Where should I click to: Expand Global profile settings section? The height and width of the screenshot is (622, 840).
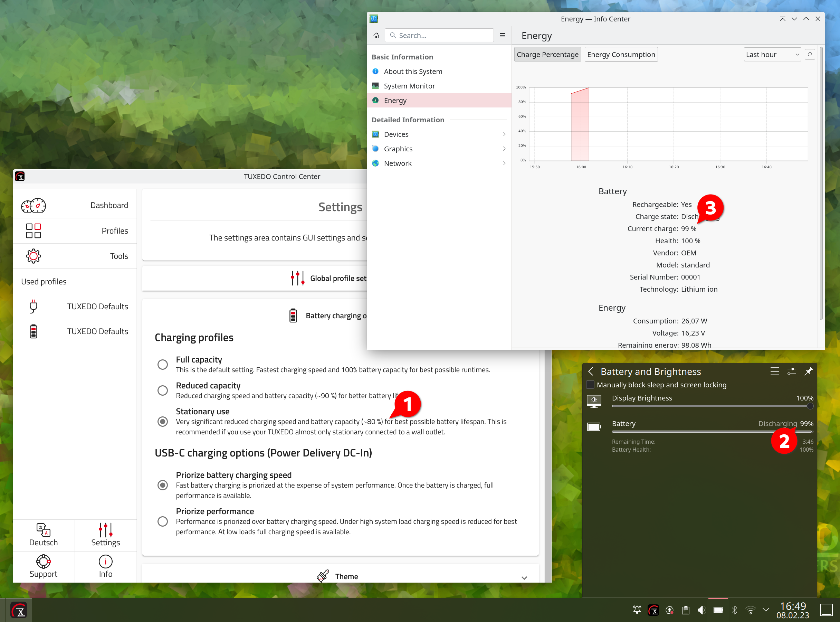(x=255, y=278)
